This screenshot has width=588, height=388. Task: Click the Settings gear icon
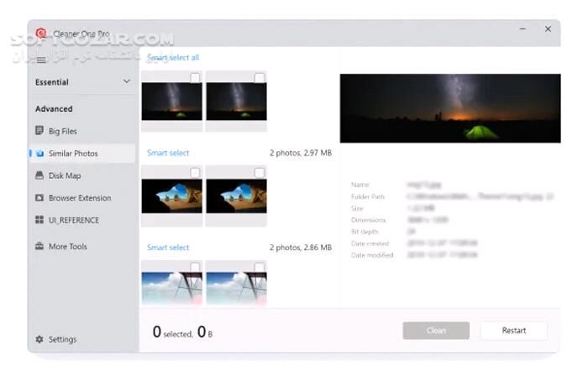pos(39,339)
